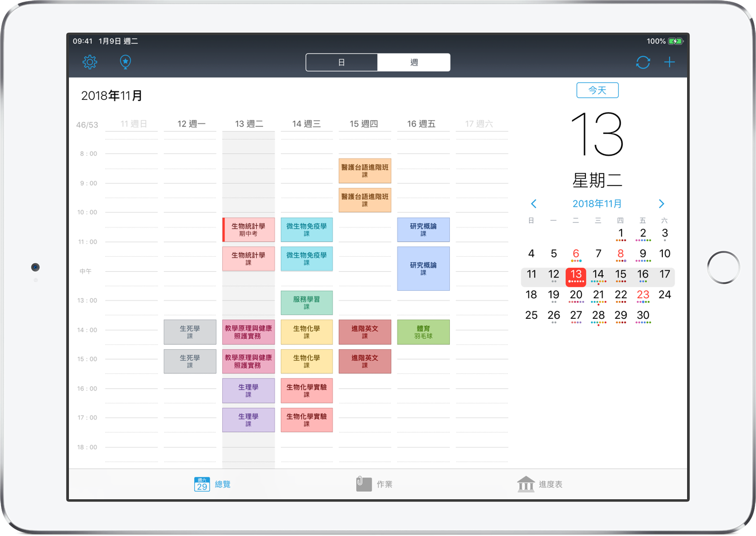Select 14 週三 column header
Viewport: 756px width, 536px height.
306,124
